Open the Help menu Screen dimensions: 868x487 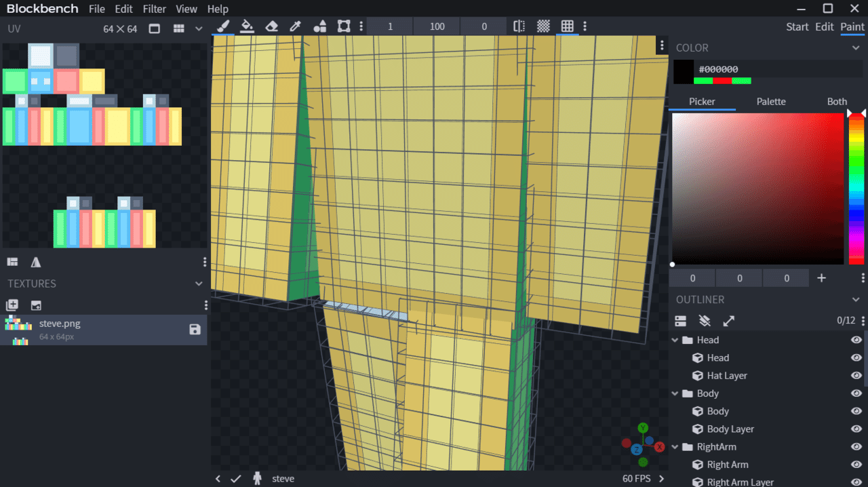pyautogui.click(x=218, y=9)
